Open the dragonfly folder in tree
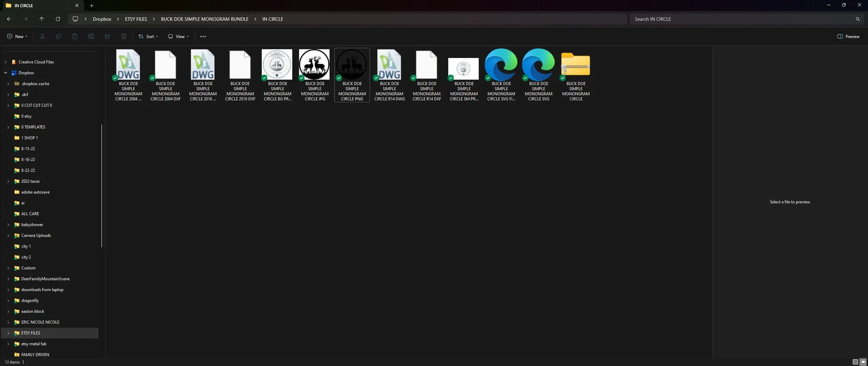 (30, 301)
